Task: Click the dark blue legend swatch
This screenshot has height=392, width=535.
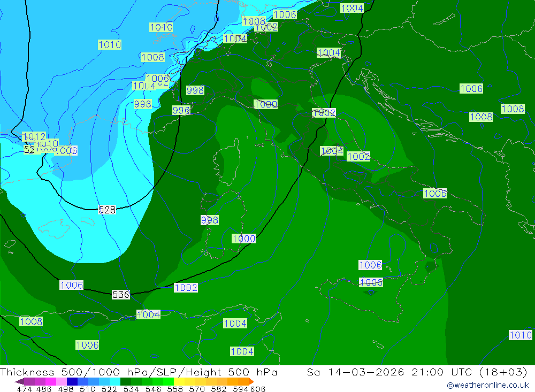Action: [72, 381]
